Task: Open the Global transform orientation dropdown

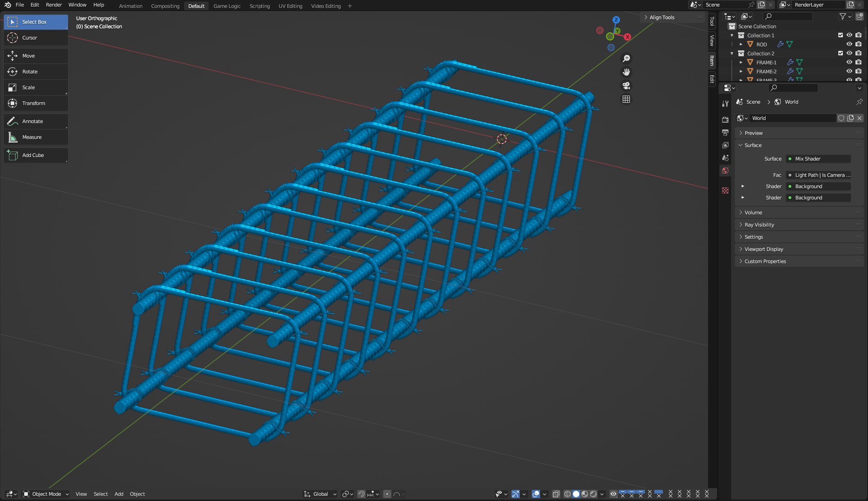Action: tap(320, 494)
